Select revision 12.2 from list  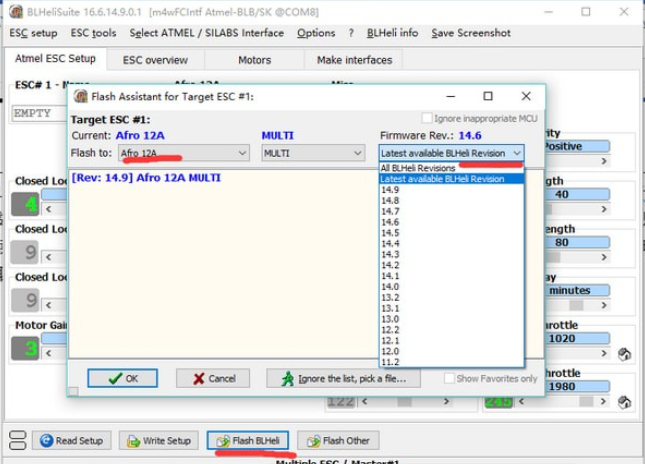[451, 330]
